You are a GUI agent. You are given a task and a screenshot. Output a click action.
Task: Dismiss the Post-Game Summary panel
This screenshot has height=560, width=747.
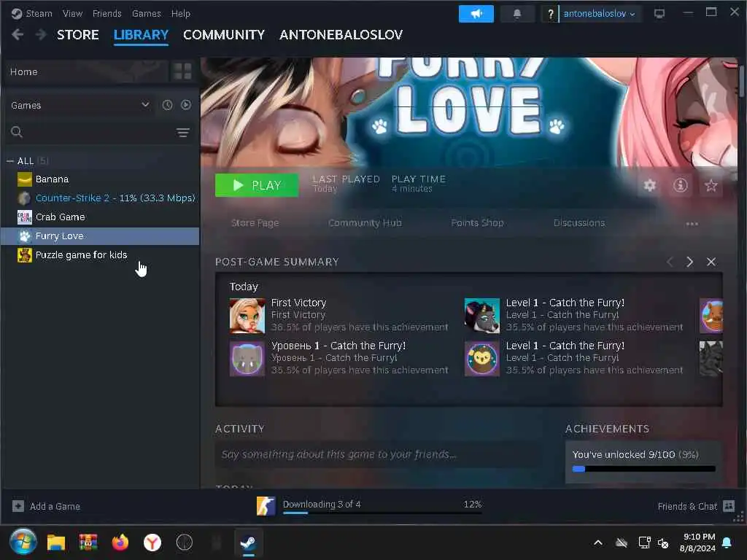point(711,262)
